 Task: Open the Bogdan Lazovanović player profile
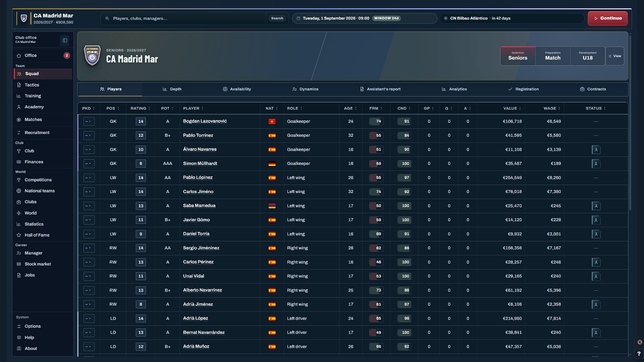click(x=205, y=121)
